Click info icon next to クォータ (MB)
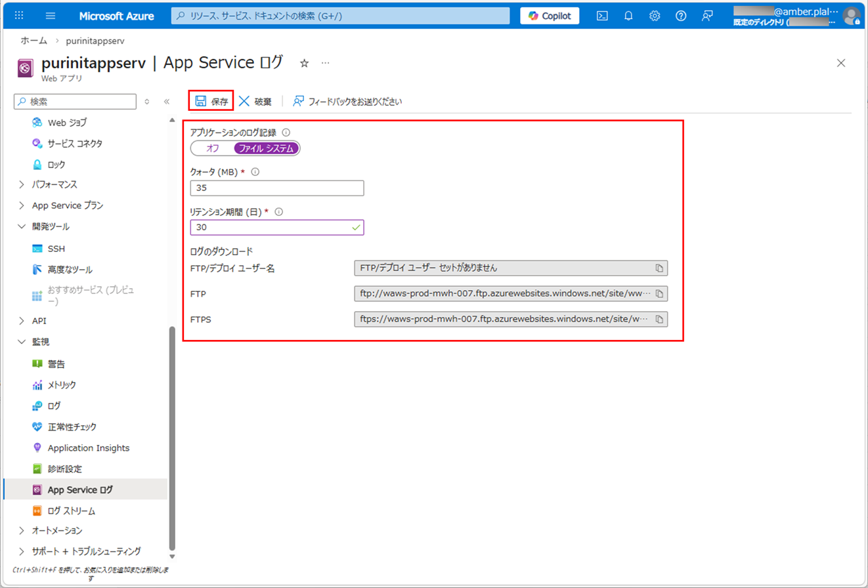This screenshot has width=868, height=588. click(255, 172)
